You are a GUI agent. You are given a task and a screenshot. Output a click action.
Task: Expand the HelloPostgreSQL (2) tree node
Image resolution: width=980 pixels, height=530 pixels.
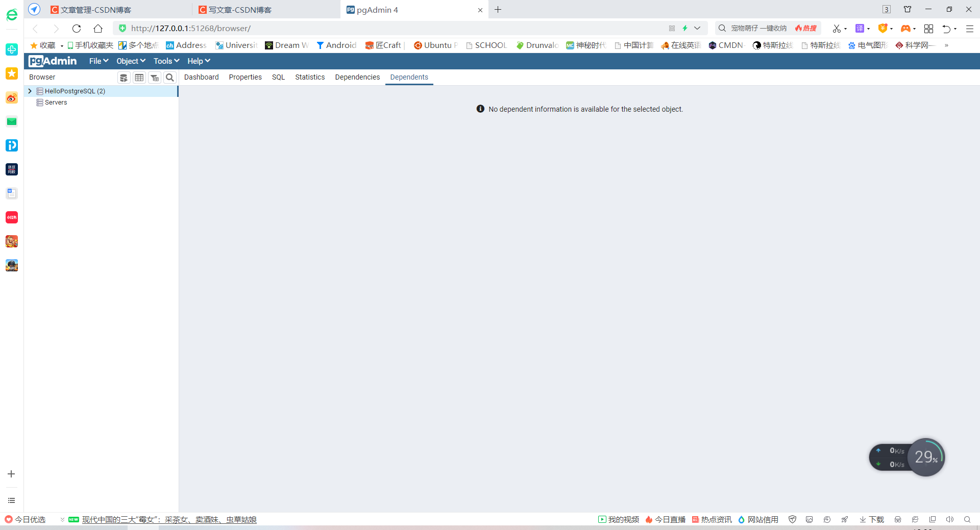point(30,91)
